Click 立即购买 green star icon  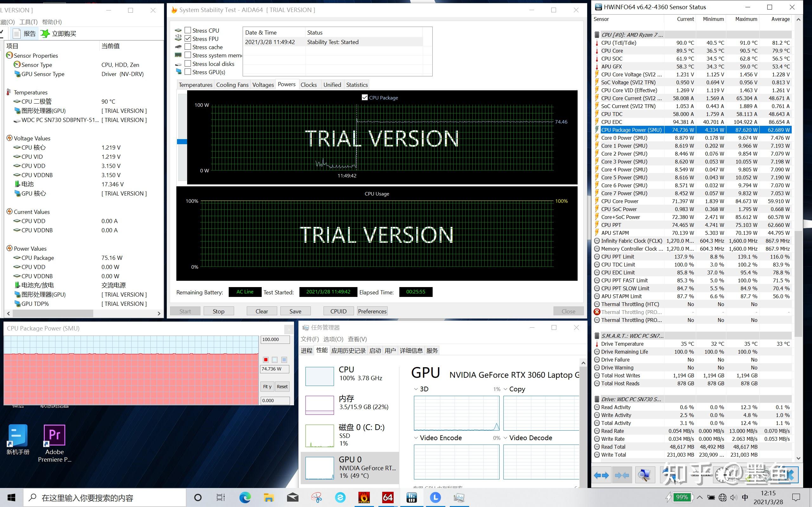click(45, 34)
